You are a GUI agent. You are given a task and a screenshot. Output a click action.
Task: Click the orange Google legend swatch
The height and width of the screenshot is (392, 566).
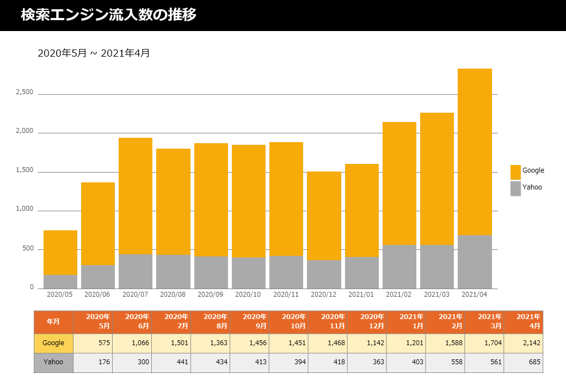tap(515, 172)
